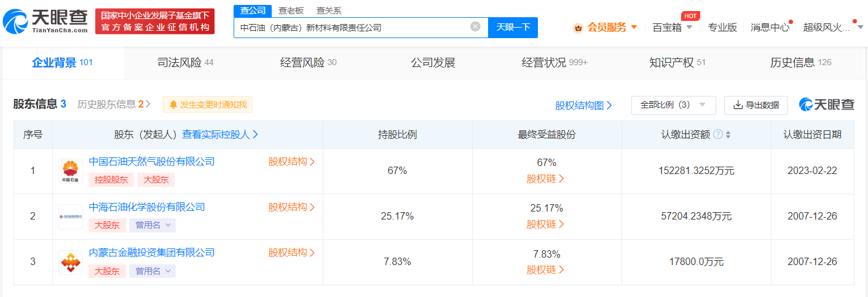Click the bell icon in 发生变更时通知我
This screenshot has width=868, height=297.
173,105
